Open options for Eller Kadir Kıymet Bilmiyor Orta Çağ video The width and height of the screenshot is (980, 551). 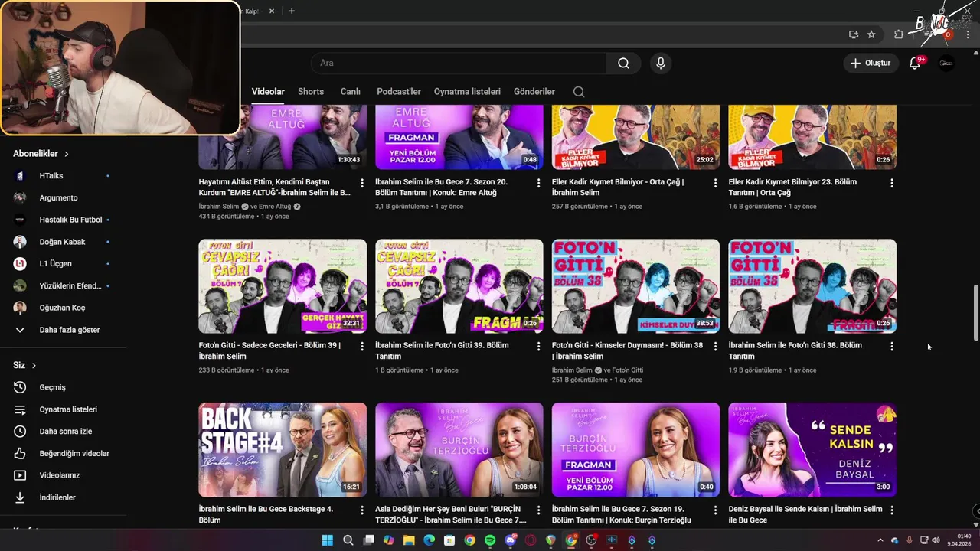click(716, 183)
